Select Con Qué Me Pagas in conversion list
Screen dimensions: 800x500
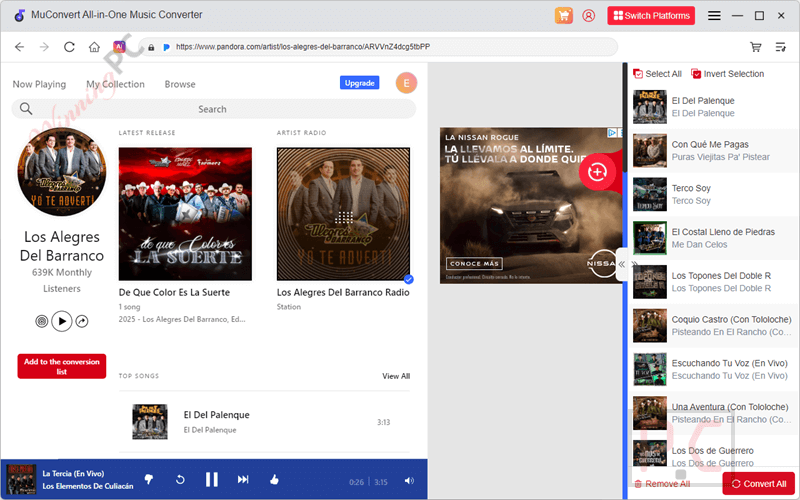coord(714,151)
